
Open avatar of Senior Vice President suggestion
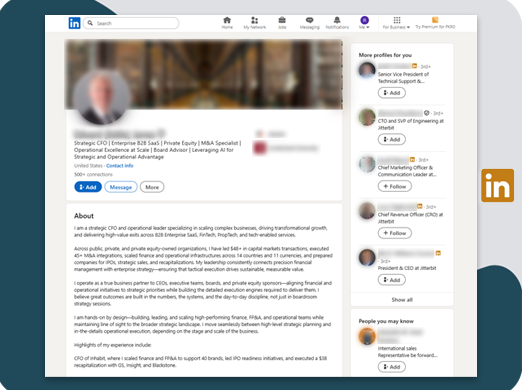click(x=367, y=70)
